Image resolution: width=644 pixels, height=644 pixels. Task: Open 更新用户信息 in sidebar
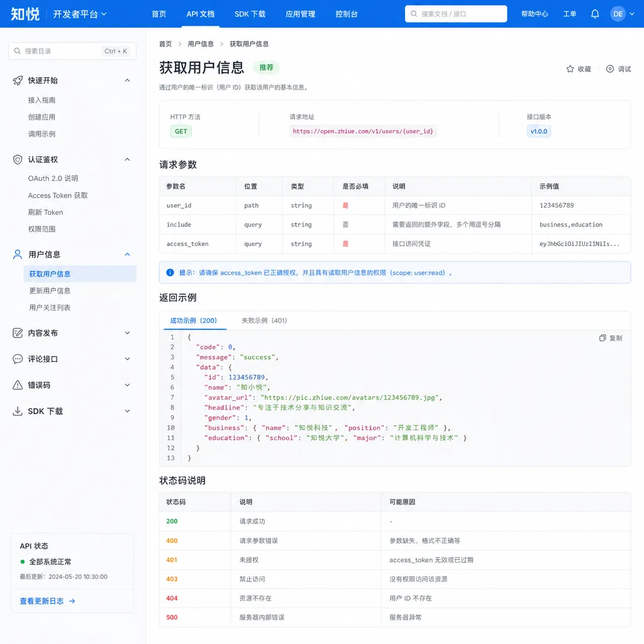coord(50,291)
